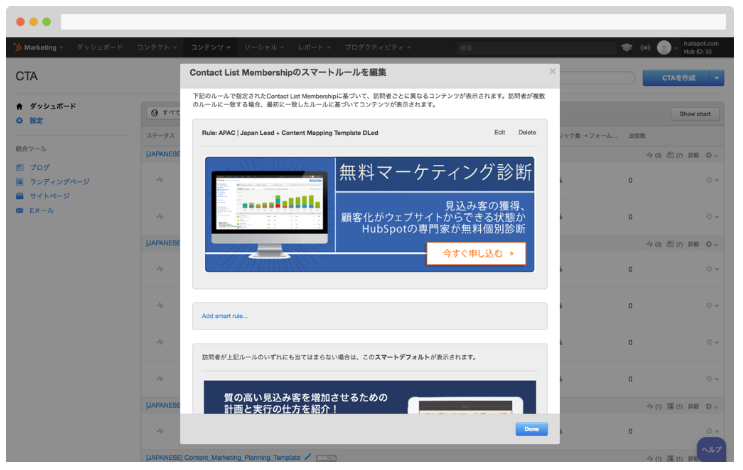This screenshot has width=743, height=470.
Task: Click the user avatar in top bar
Action: pyautogui.click(x=664, y=47)
